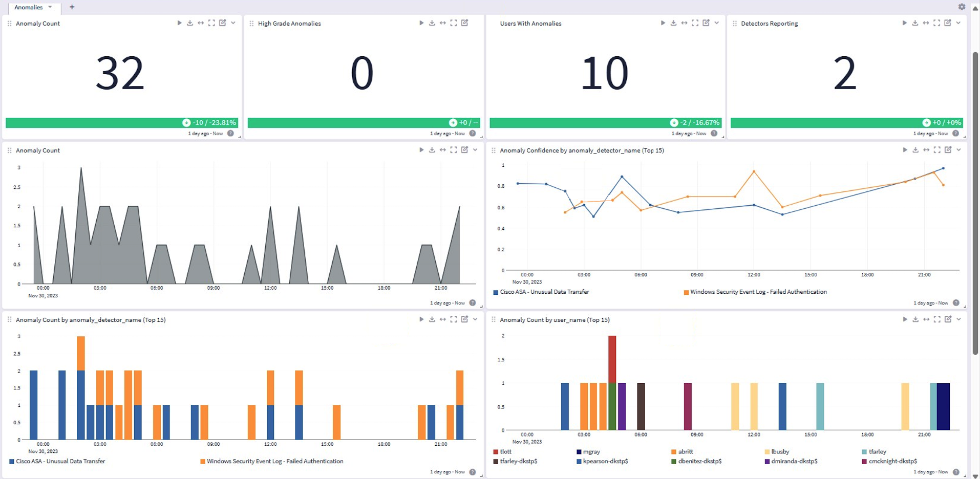
Task: Download Anomaly Count by user_name chart data
Action: click(x=915, y=319)
